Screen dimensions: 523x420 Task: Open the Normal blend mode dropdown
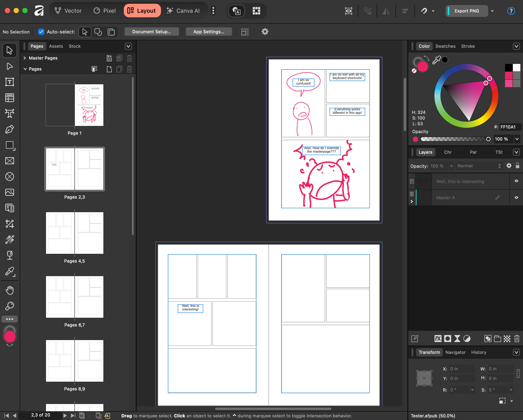pyautogui.click(x=478, y=166)
